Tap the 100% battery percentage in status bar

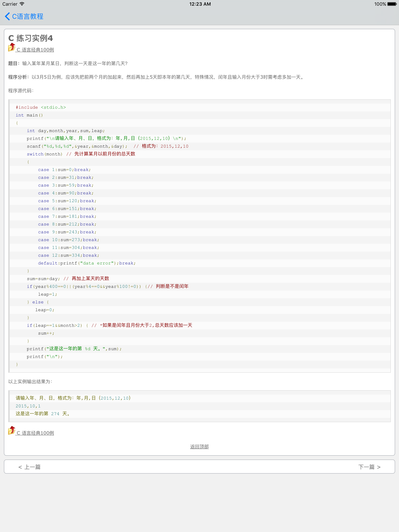[380, 4]
